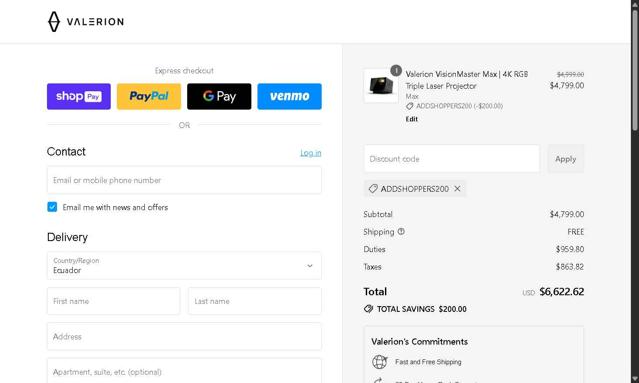Screen dimensions: 639x383
Task: Click the Taxes value $863.82
Action: 570,267
